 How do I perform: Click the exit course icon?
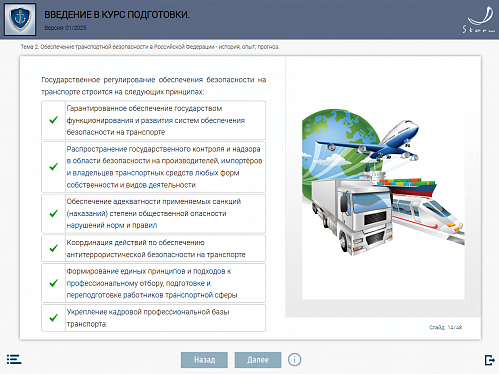coord(489,360)
